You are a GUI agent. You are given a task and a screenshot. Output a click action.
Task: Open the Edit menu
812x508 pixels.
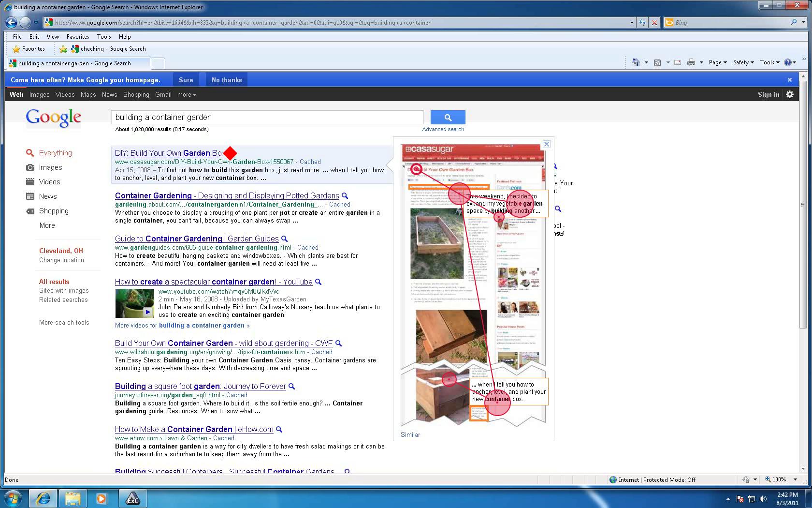(x=34, y=36)
